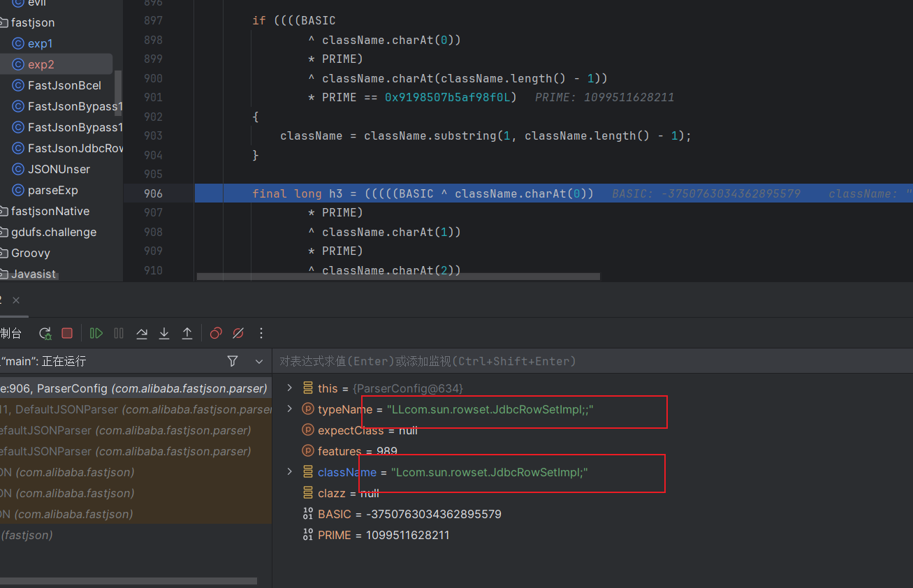Image resolution: width=913 pixels, height=588 pixels.
Task: Click gutter line number 906
Action: (153, 193)
